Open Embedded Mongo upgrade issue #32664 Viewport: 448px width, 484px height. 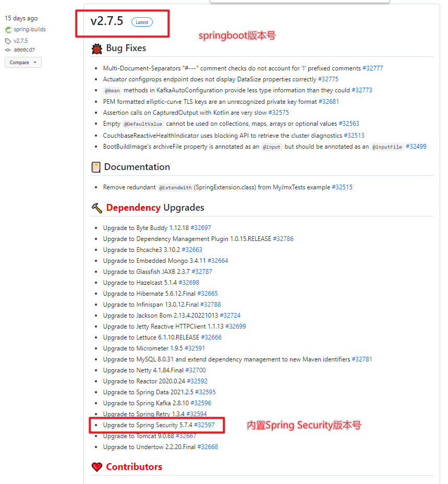217,261
